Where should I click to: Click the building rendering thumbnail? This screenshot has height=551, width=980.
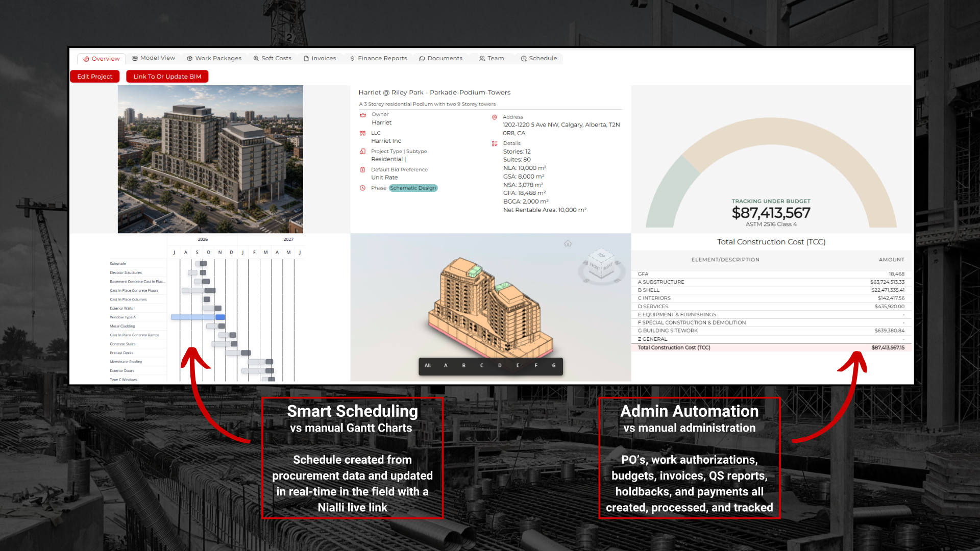210,159
